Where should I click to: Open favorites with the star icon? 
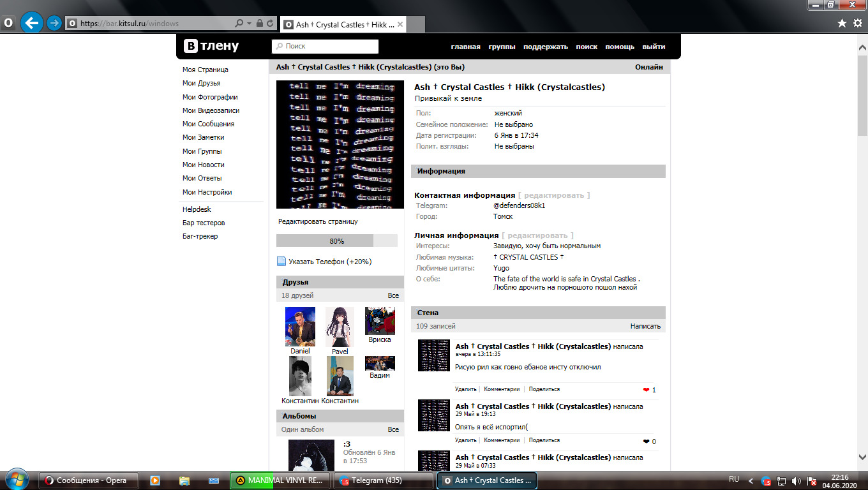[842, 23]
